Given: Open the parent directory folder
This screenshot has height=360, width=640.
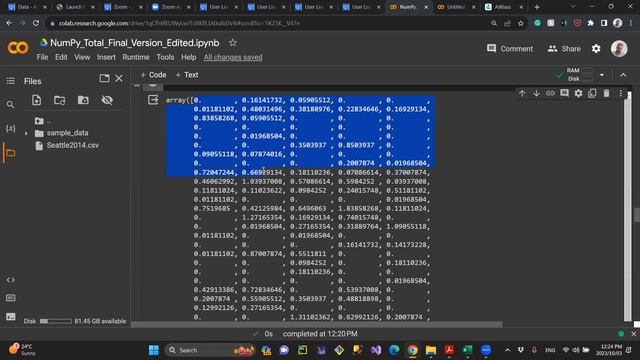Looking at the screenshot, I should tap(40, 121).
